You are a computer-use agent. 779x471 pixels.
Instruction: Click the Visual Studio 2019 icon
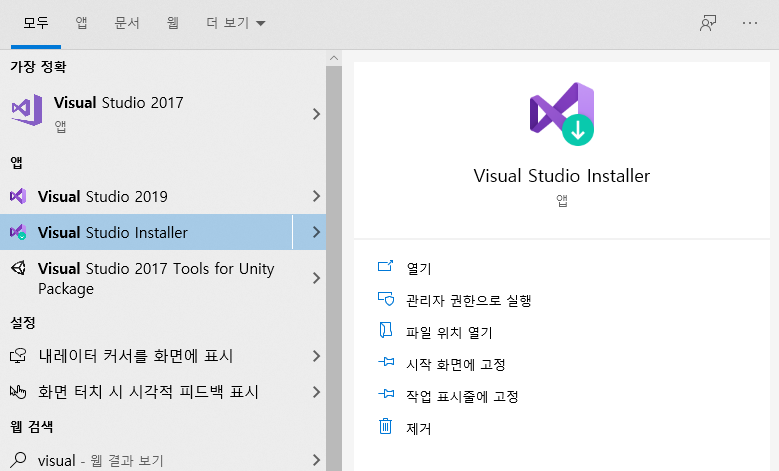(x=18, y=196)
